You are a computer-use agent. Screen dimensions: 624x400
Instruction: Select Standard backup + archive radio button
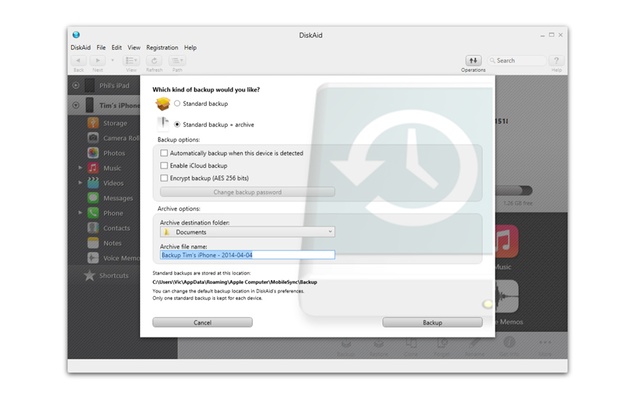pyautogui.click(x=177, y=125)
